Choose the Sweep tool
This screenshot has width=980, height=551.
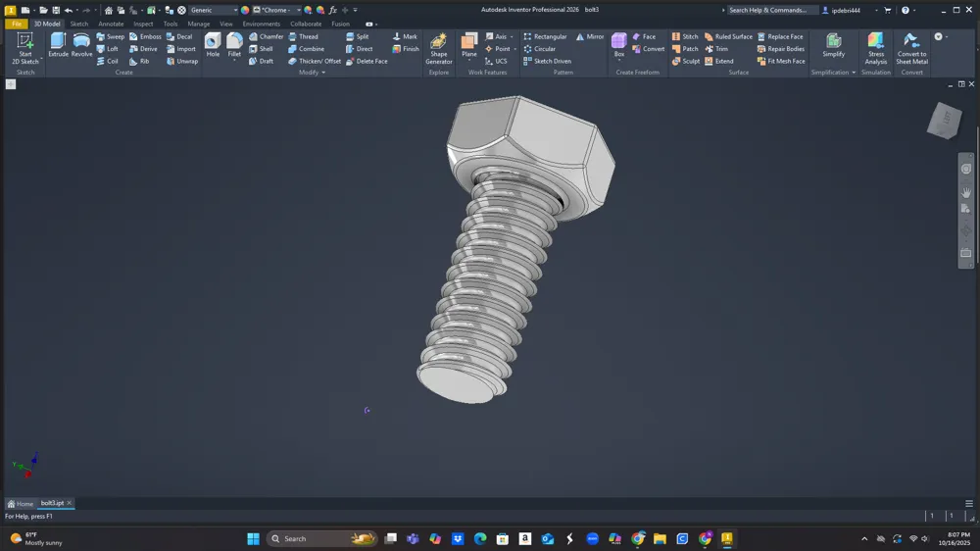pyautogui.click(x=110, y=37)
